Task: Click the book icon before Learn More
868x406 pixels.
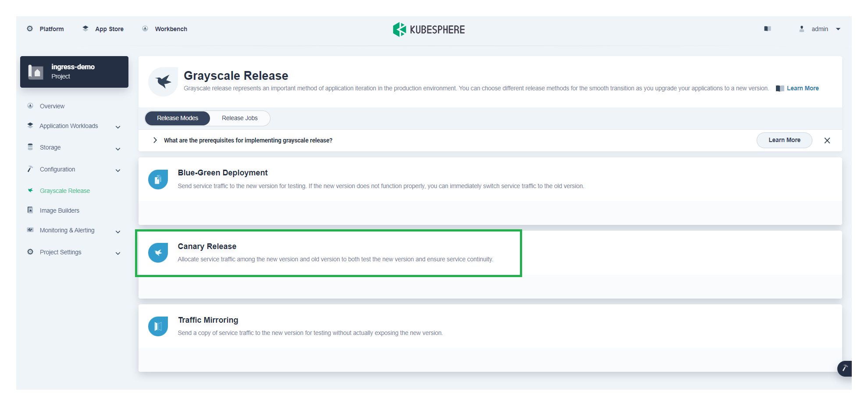Action: pos(780,88)
